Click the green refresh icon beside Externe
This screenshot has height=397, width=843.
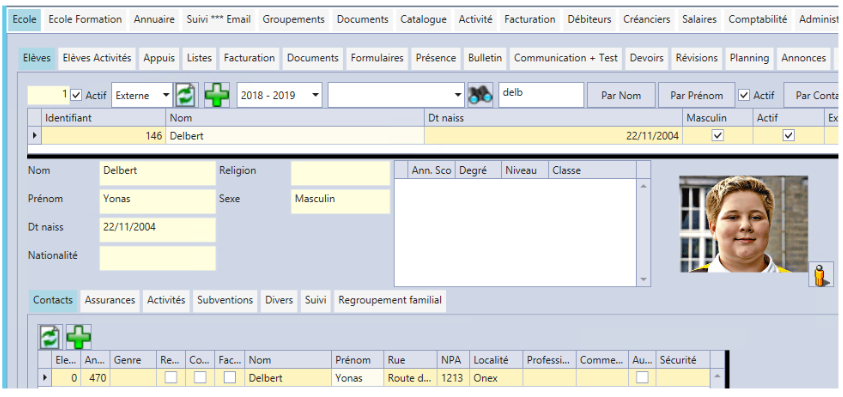click(187, 95)
